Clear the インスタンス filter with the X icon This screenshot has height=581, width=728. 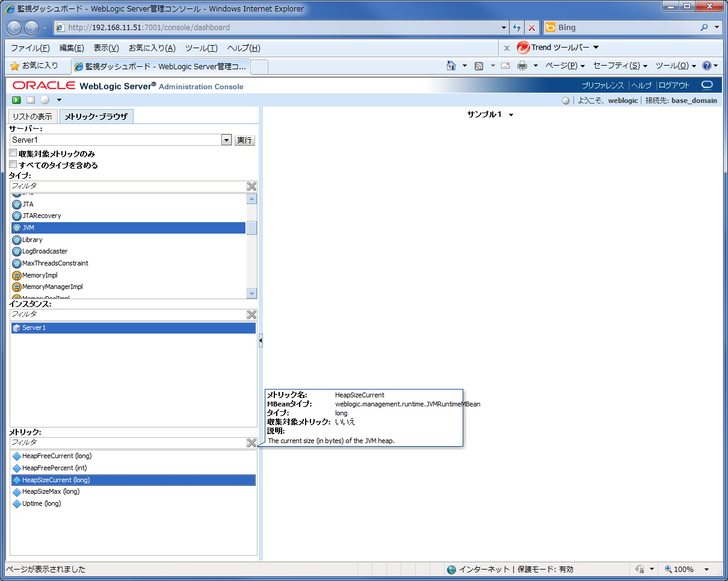point(251,315)
